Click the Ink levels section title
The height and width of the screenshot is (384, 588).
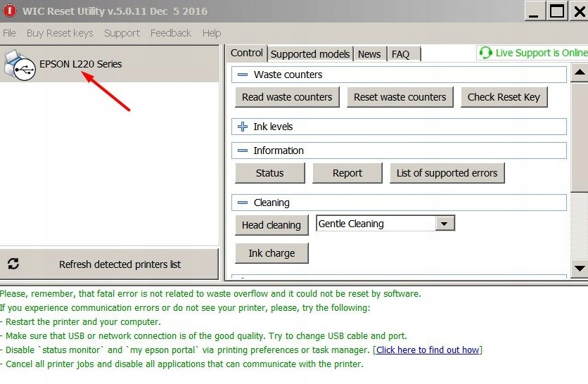(x=273, y=127)
